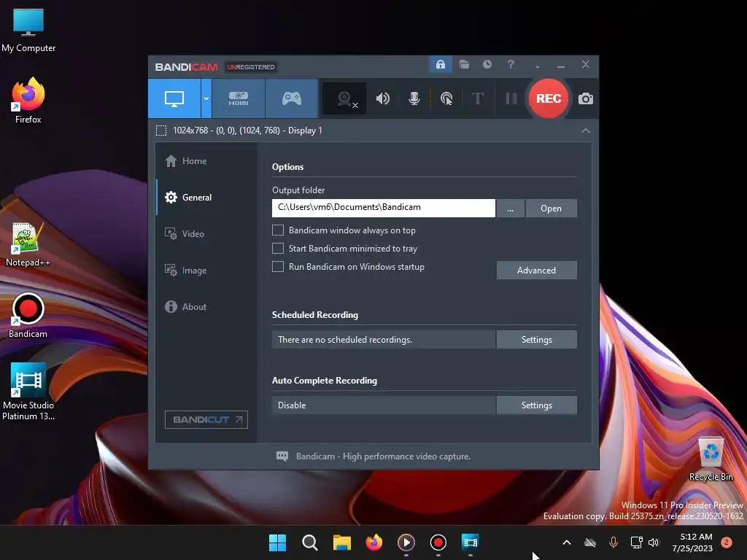Open Notepad++ desktop shortcut
747x560 pixels.
(28, 244)
